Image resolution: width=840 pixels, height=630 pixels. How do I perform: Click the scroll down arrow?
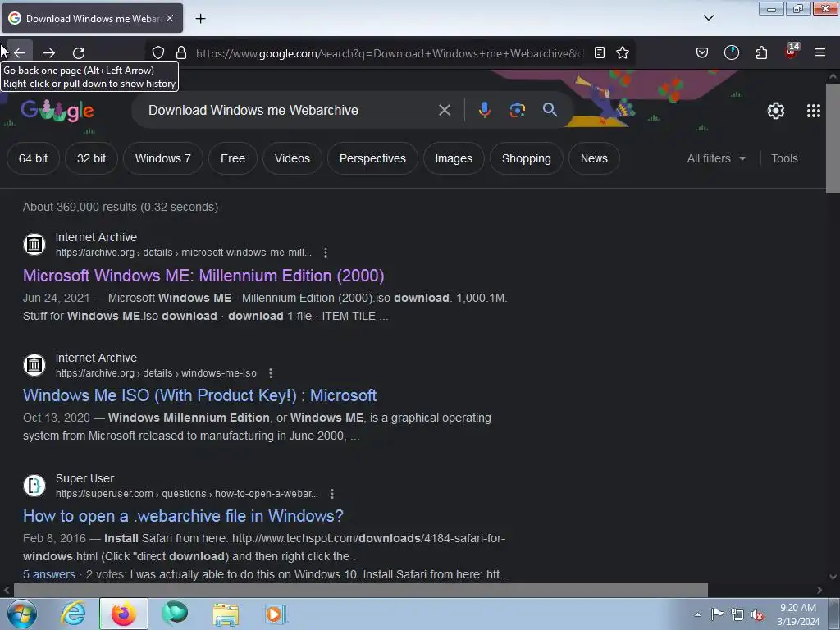coord(833,577)
